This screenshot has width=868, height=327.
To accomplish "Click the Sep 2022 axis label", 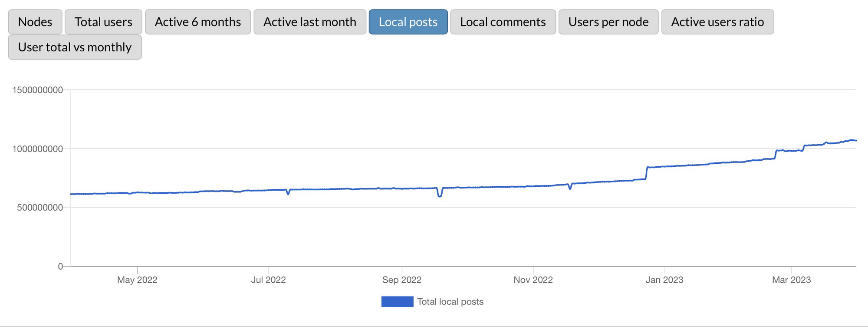I will pyautogui.click(x=401, y=280).
